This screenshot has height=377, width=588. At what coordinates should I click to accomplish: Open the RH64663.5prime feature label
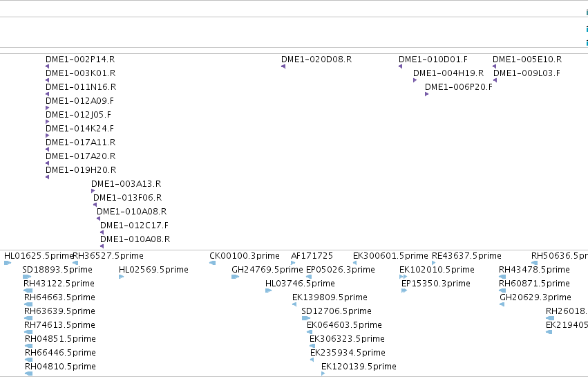pyautogui.click(x=59, y=297)
